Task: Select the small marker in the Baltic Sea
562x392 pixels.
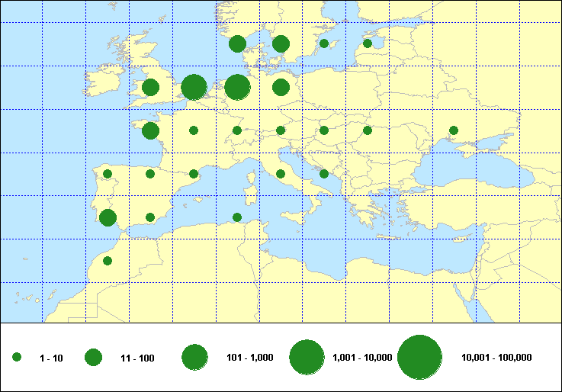Action: (324, 43)
